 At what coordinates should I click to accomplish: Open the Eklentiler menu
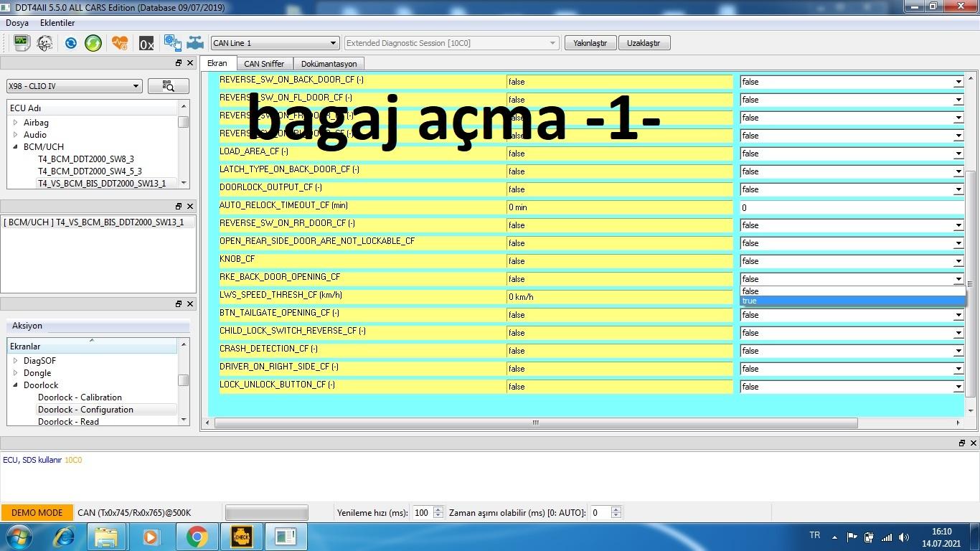coord(57,23)
